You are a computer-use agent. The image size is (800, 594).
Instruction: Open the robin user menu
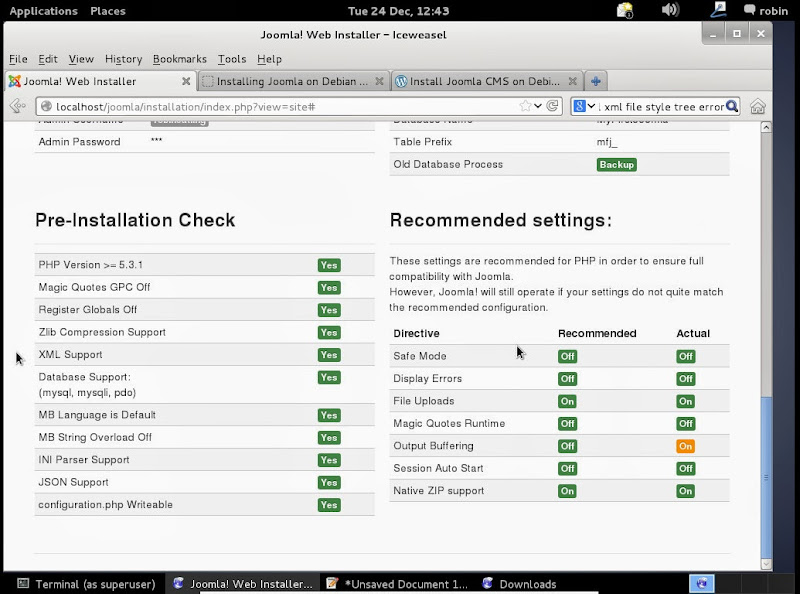(766, 11)
